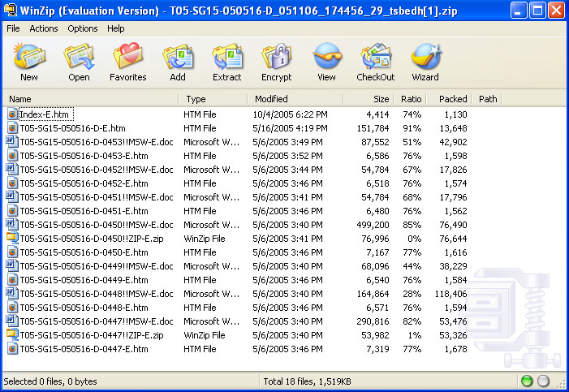569x392 pixels.
Task: Sort files by the Ratio column header
Action: coord(410,99)
